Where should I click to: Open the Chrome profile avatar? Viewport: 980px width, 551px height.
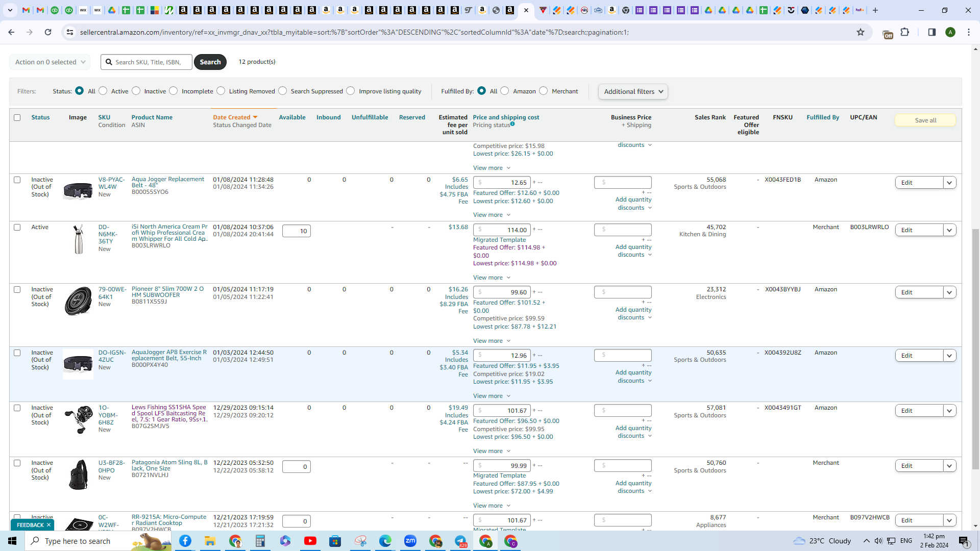(950, 32)
